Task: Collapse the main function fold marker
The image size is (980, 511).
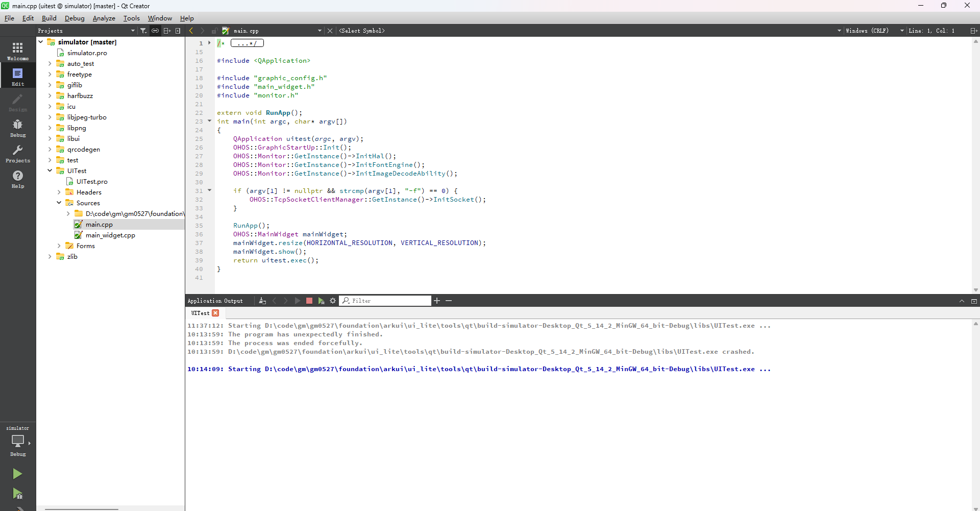Action: click(x=209, y=121)
